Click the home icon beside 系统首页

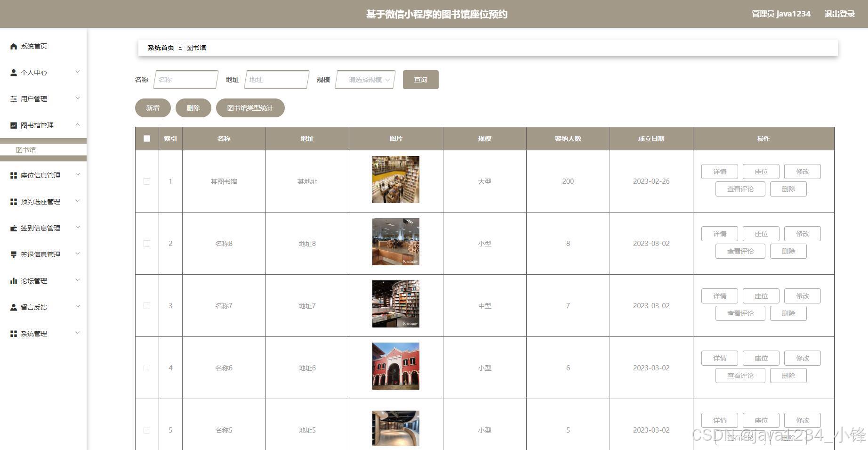point(14,46)
